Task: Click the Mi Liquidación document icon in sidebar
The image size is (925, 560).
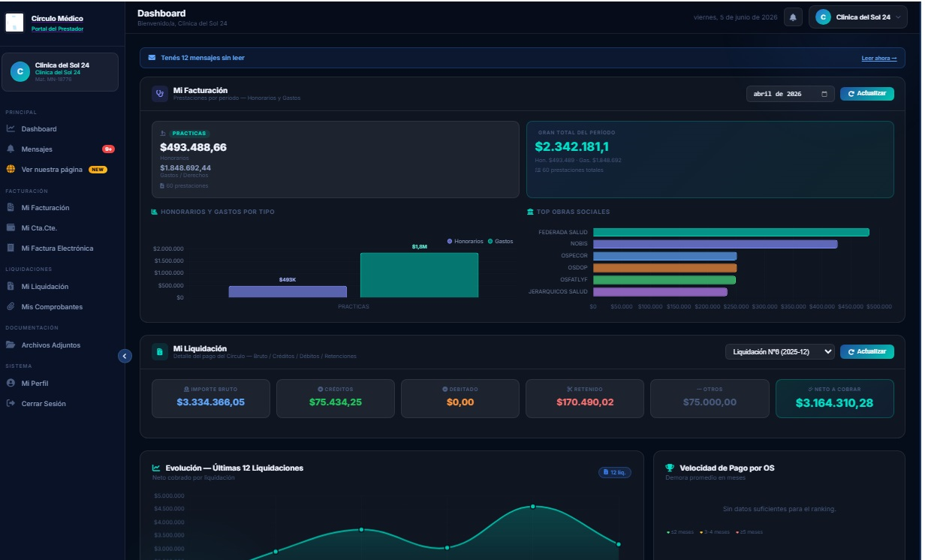Action: click(11, 286)
